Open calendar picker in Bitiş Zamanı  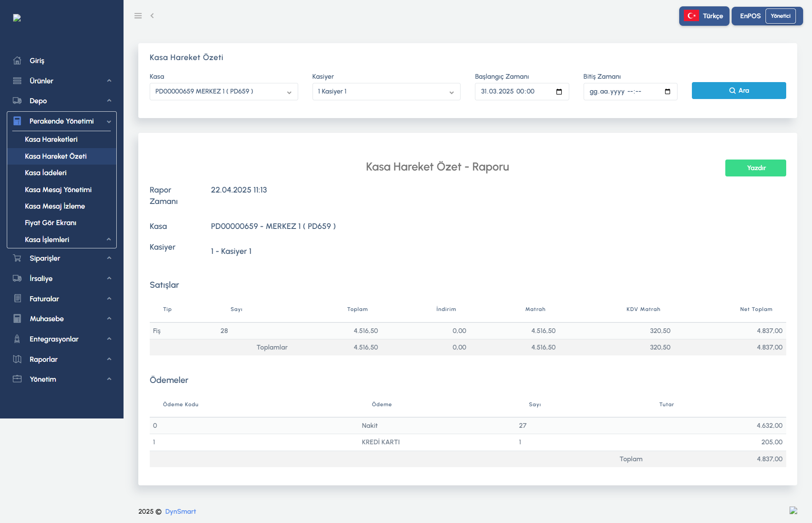(667, 92)
